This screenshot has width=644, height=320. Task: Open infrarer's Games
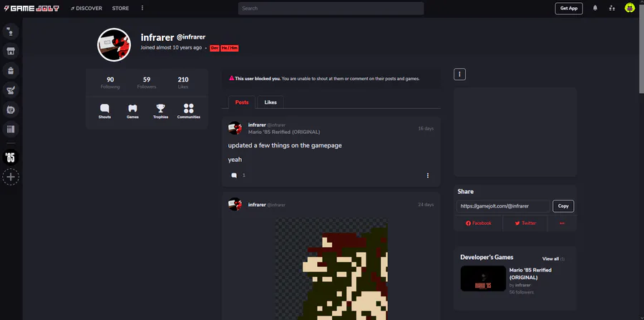point(132,112)
